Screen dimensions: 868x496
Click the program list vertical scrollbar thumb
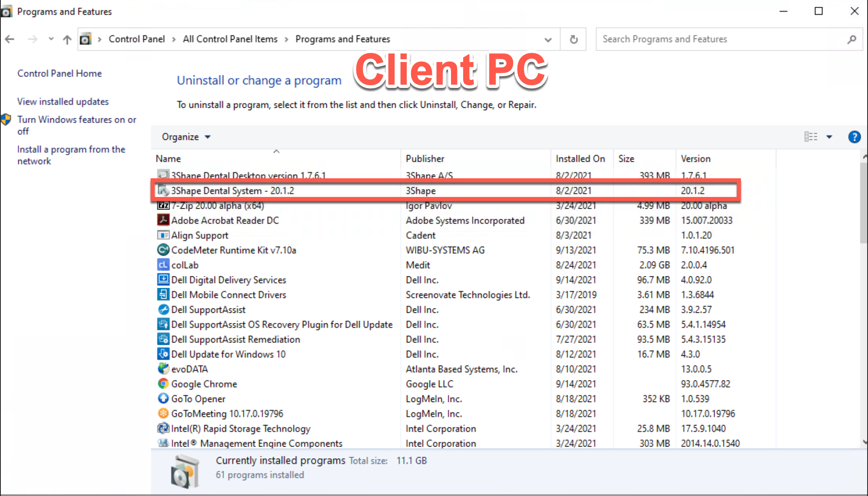[x=864, y=203]
